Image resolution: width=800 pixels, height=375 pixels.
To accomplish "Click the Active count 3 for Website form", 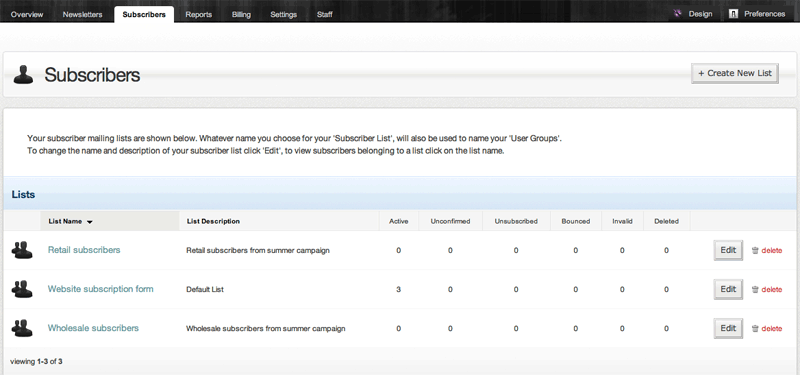I will point(398,289).
